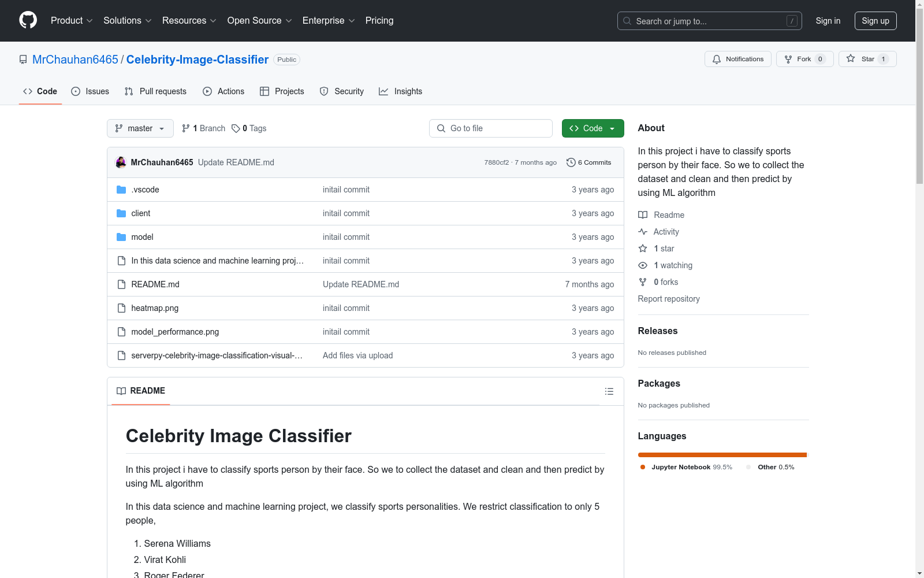Screen dimensions: 924x578
Task: Click the serverpy file icon
Action: click(x=121, y=355)
